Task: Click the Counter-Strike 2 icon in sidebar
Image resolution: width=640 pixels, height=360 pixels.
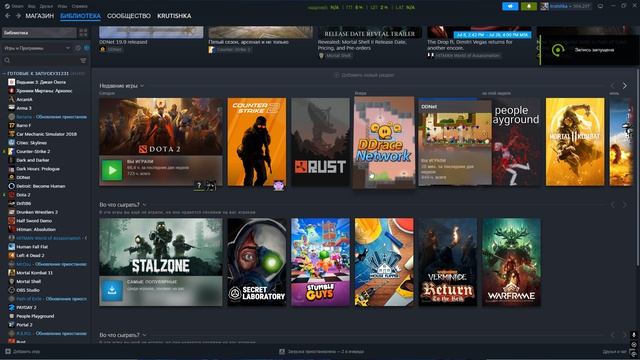Action: point(11,151)
